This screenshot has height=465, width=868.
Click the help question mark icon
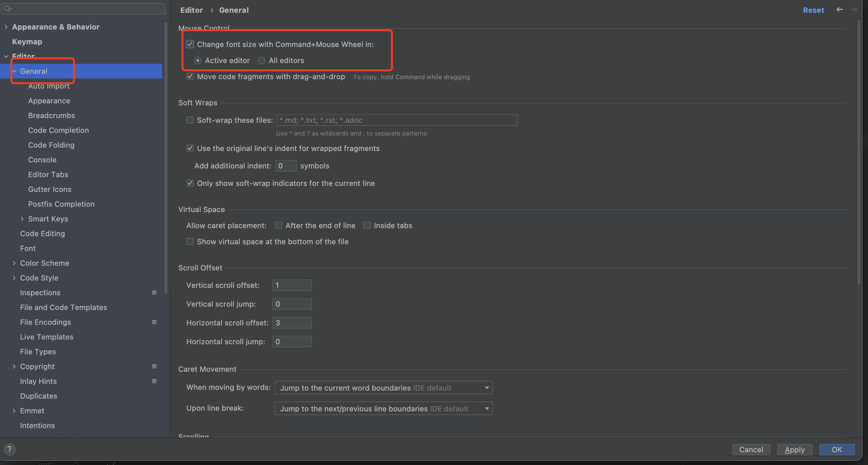coord(9,449)
